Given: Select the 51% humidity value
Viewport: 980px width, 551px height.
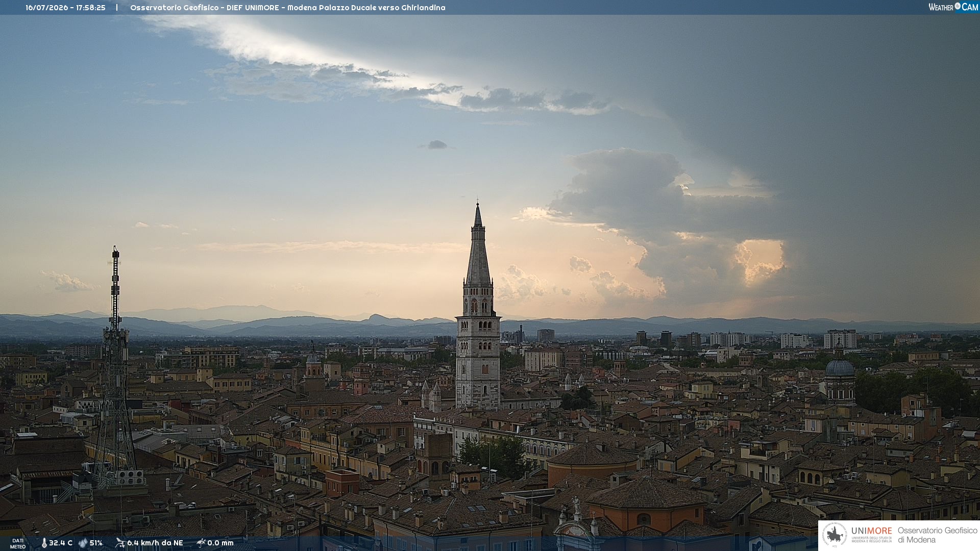Looking at the screenshot, I should (96, 543).
